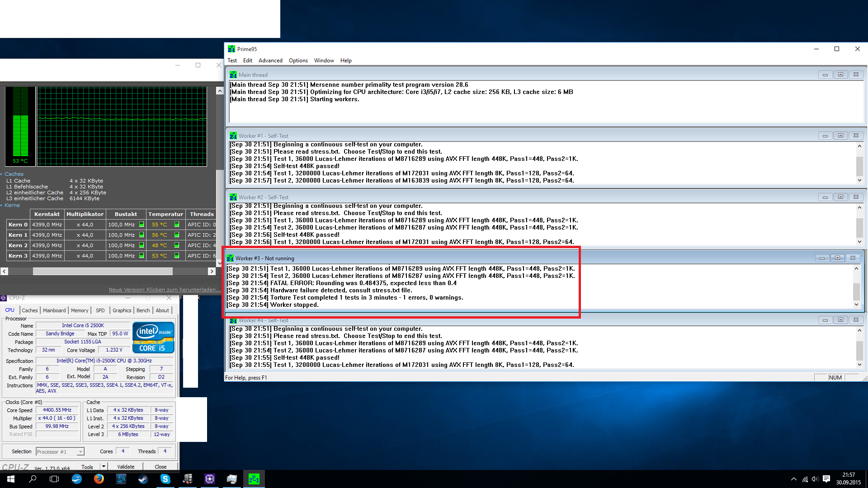
Task: Collapse the Caches section
Action: [x=14, y=174]
